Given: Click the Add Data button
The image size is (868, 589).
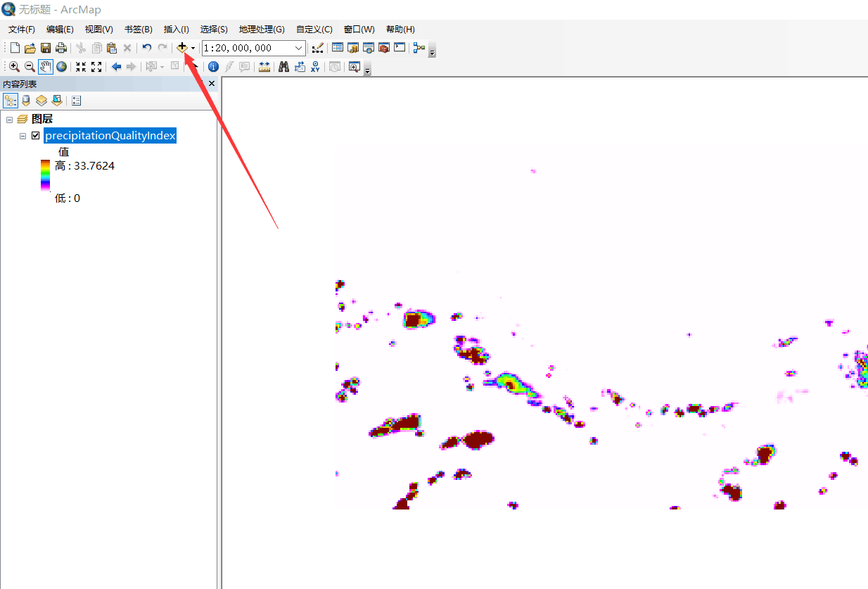Looking at the screenshot, I should 182,48.
